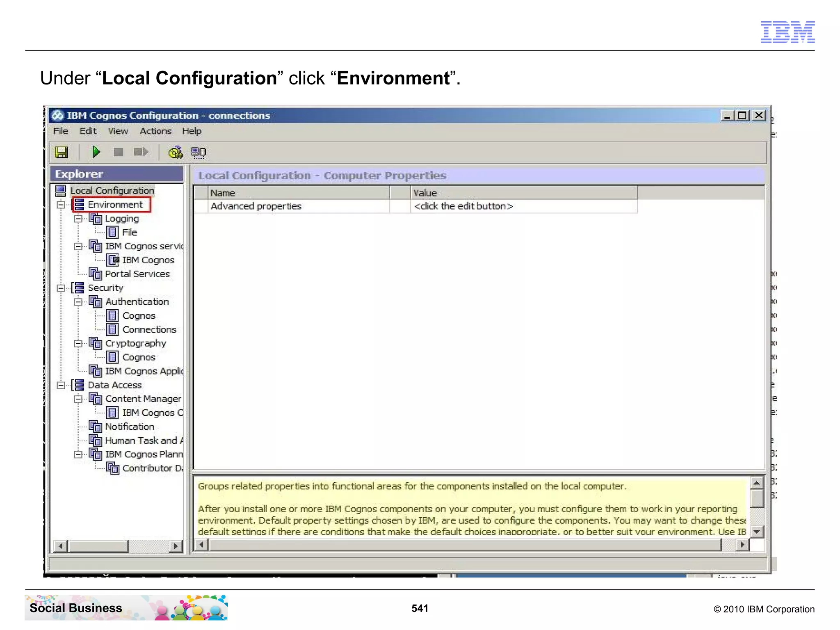Click the IBM Cognos Application Firewall icon
The width and height of the screenshot is (840, 630).
coord(96,371)
